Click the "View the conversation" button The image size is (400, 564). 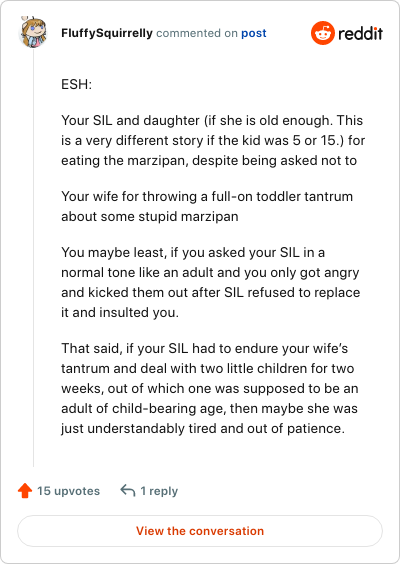tap(200, 531)
